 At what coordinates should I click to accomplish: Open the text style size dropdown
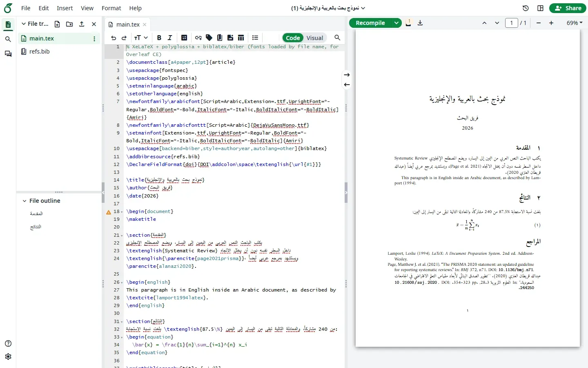[141, 38]
